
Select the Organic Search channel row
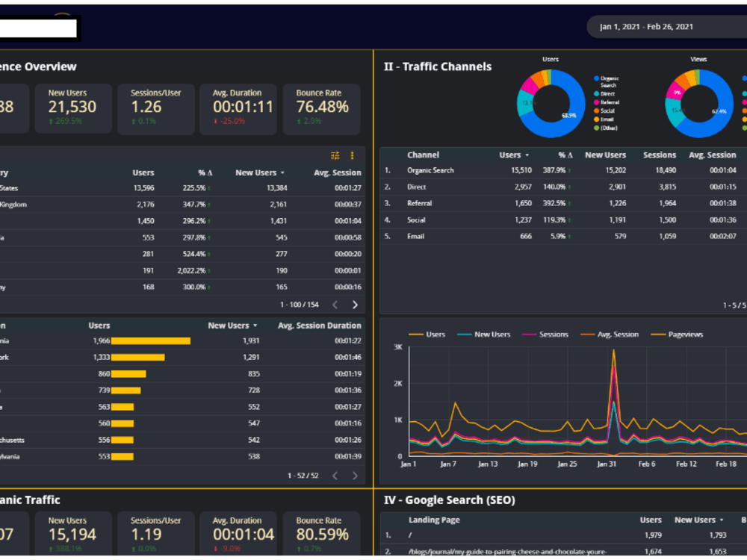click(x=563, y=170)
